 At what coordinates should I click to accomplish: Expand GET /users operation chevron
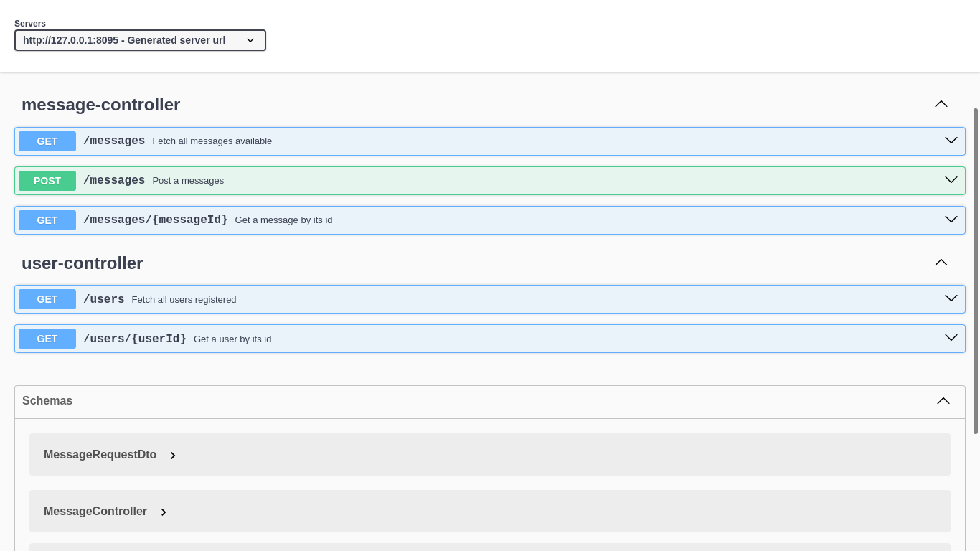tap(951, 298)
